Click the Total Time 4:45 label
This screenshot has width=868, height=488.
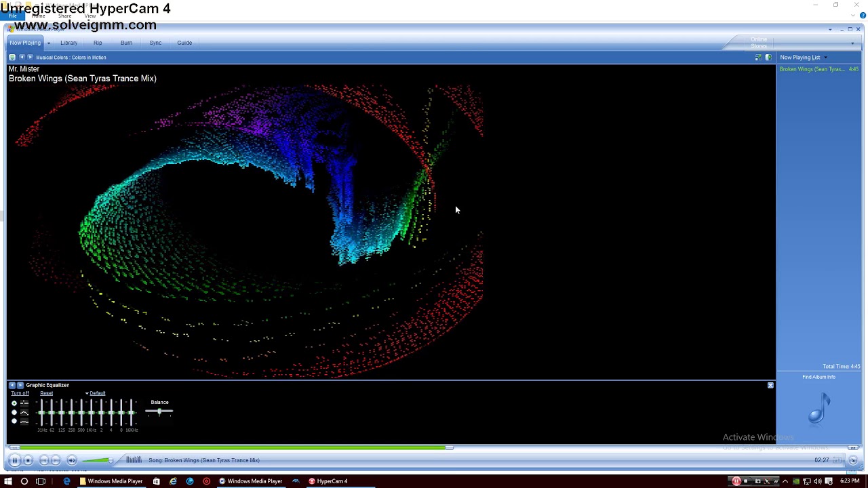(841, 367)
